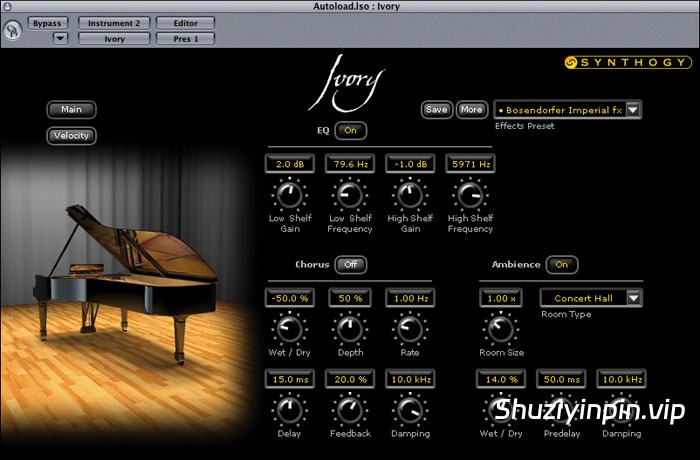
Task: Click the High Shelf Frequency knob
Action: coord(470,195)
